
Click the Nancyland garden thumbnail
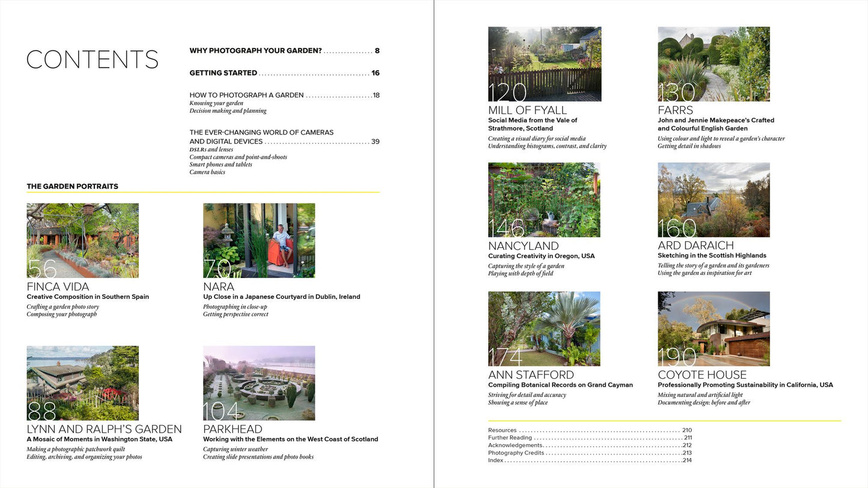coord(544,200)
